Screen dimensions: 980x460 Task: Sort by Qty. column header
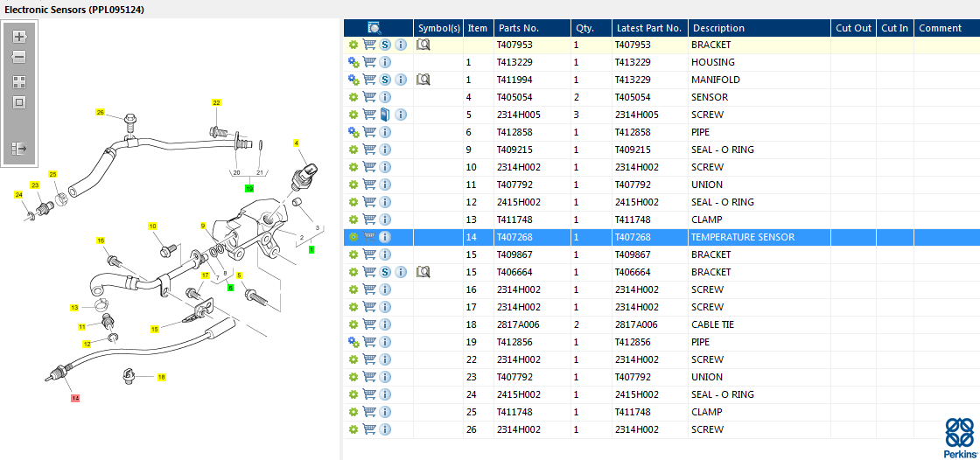tap(591, 28)
